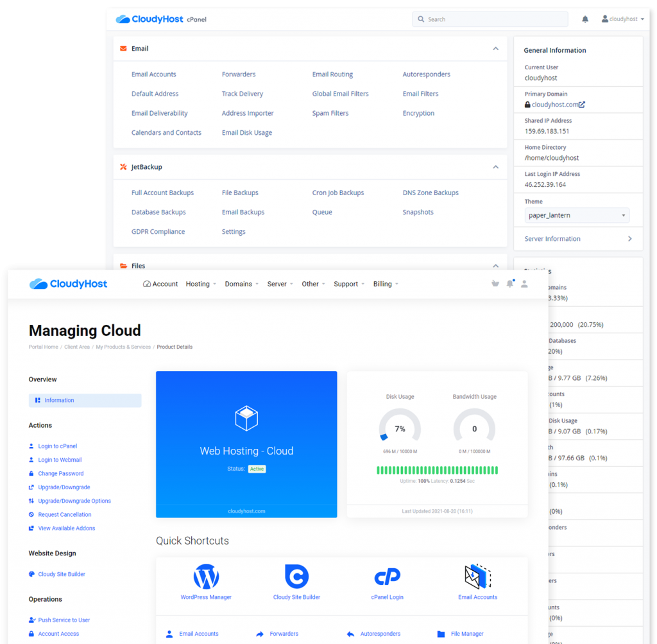Click the notification bell in cPanel header
Screen dimensions: 657x644
(585, 19)
